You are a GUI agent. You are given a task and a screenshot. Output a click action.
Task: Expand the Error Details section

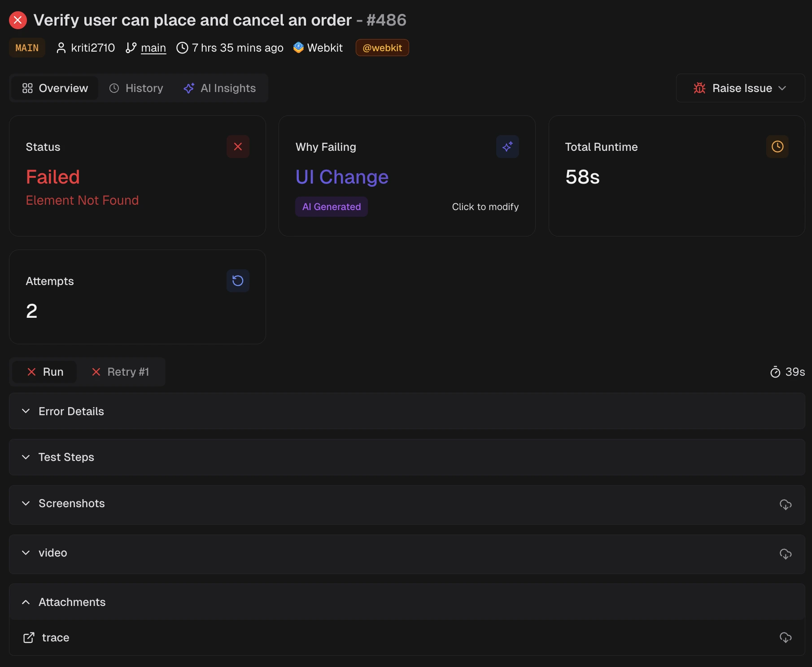point(71,411)
